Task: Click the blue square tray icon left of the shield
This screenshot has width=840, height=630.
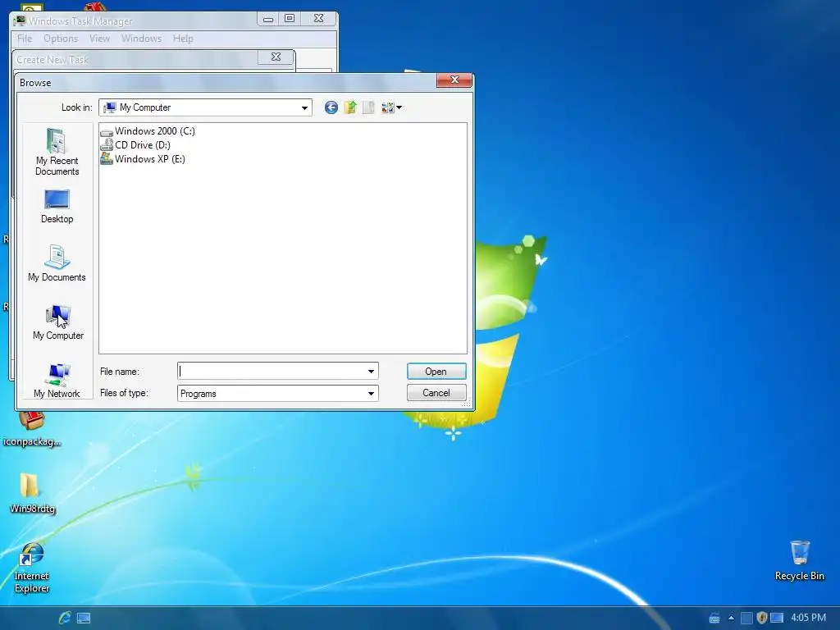Action: pyautogui.click(x=746, y=618)
